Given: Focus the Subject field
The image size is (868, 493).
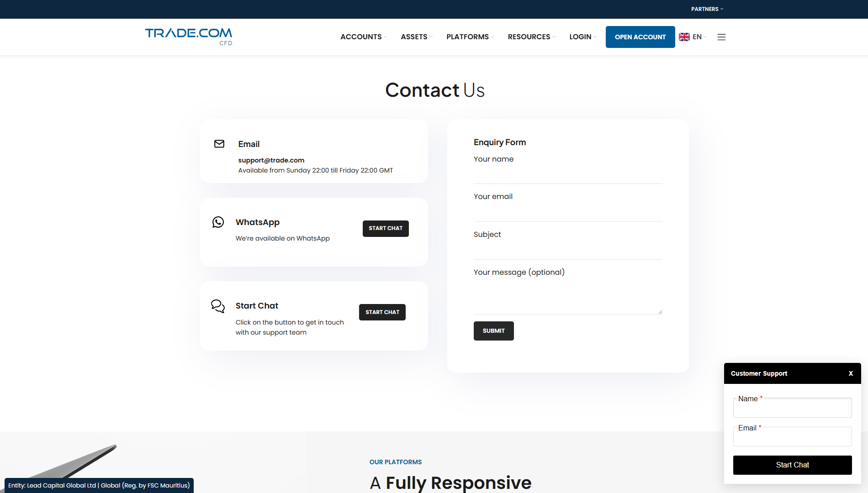Looking at the screenshot, I should [568, 250].
